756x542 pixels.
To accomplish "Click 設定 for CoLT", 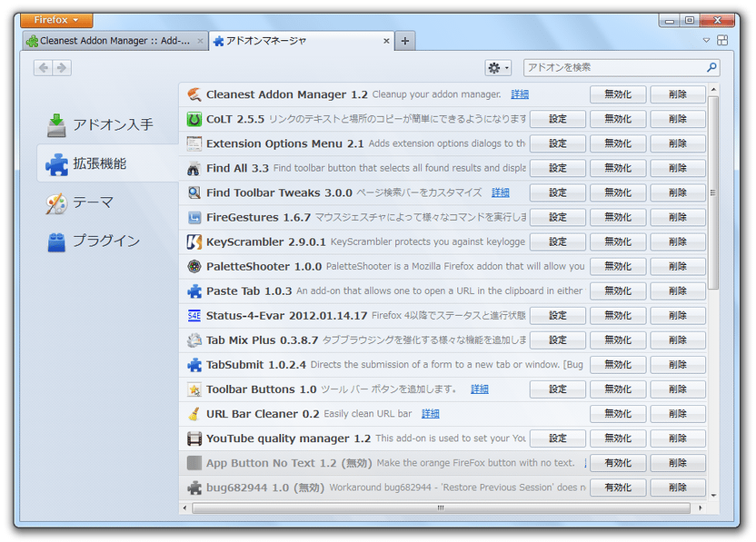I will click(558, 119).
